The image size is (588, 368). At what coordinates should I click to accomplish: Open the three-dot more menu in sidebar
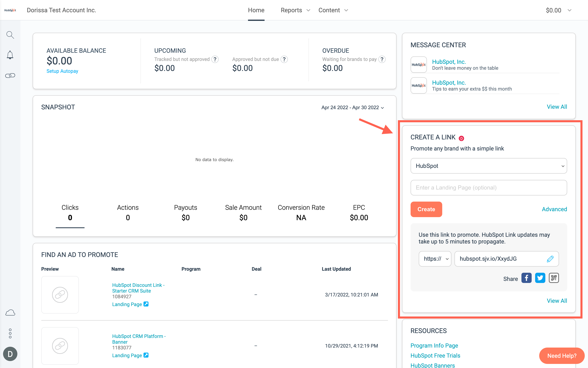(x=10, y=333)
